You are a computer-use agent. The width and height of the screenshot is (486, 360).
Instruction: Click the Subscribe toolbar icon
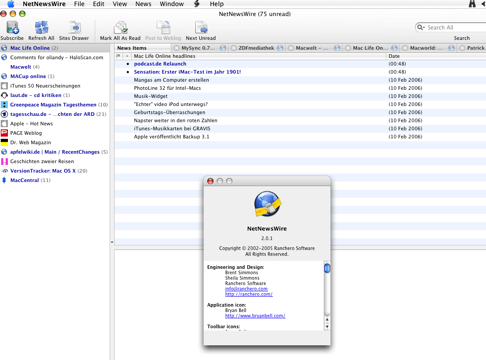pyautogui.click(x=13, y=27)
